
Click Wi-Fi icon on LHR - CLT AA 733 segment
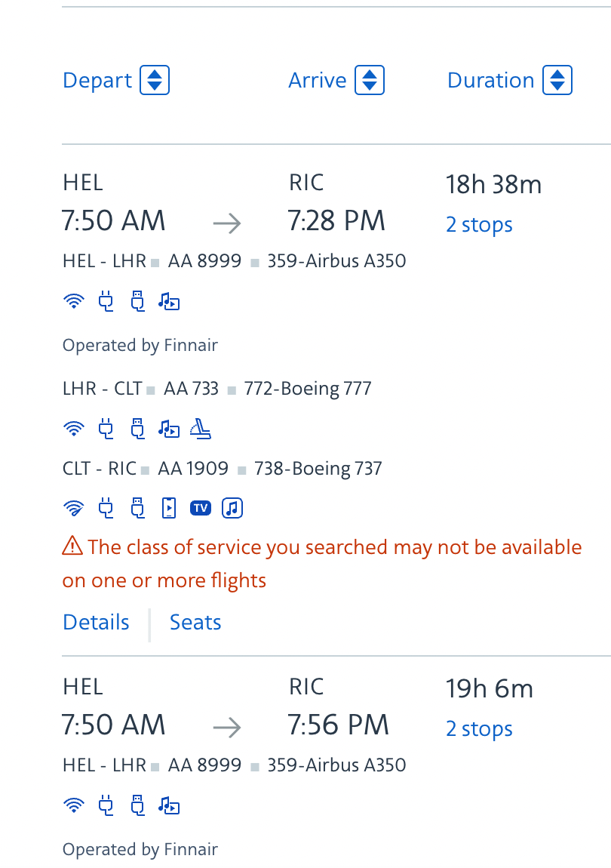74,429
